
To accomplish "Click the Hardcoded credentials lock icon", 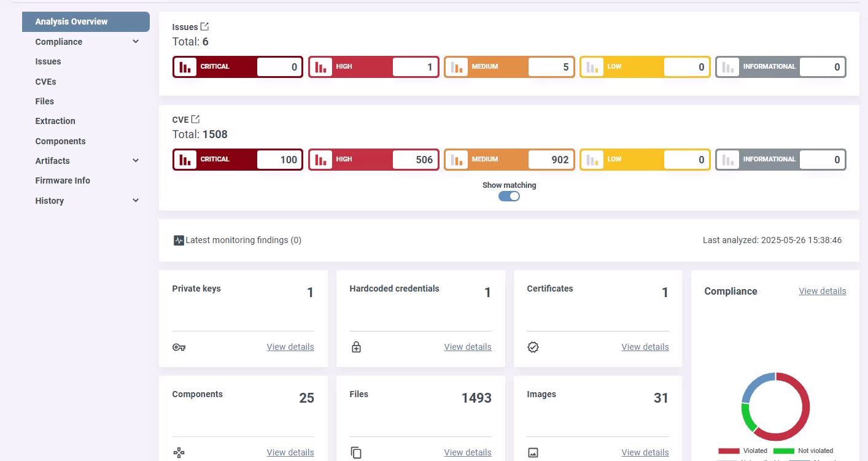I will tap(356, 347).
